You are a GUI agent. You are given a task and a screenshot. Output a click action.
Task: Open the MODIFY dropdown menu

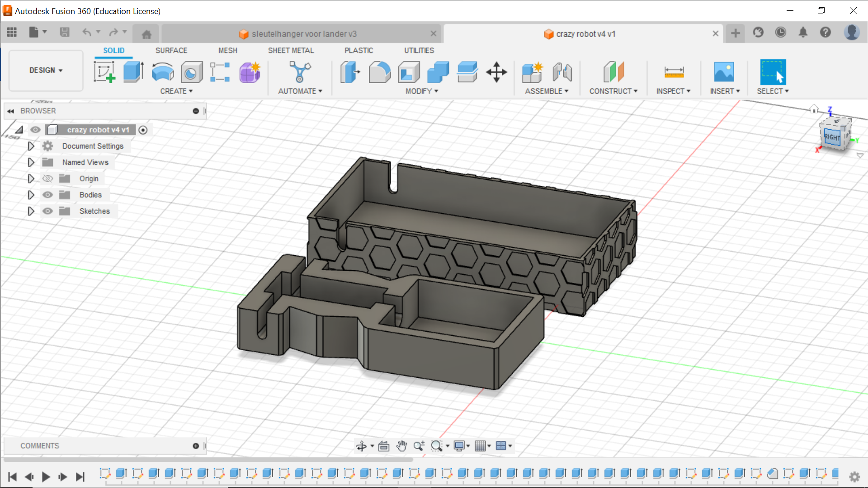pyautogui.click(x=420, y=91)
